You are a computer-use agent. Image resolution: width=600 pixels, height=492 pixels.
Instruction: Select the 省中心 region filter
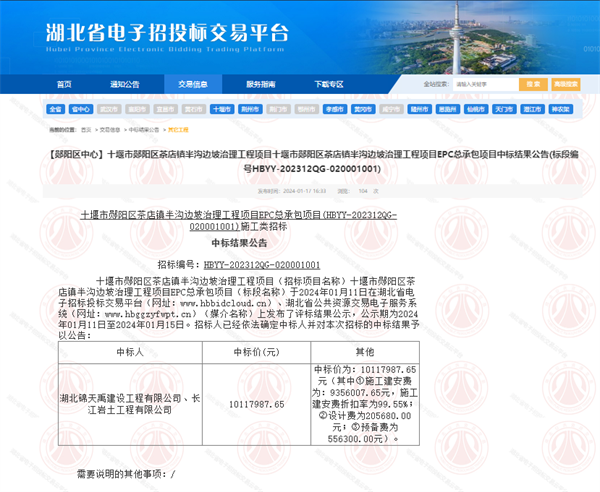(x=82, y=109)
